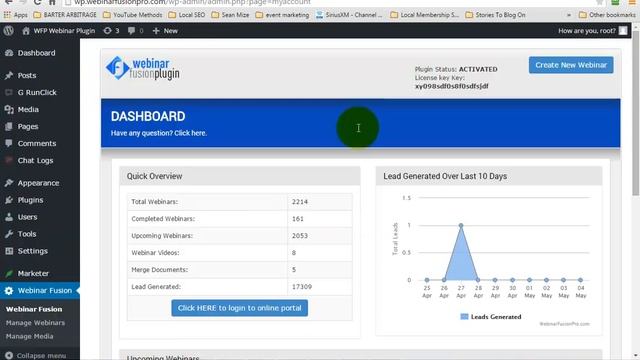Click the Dashboard gauge icon

[9, 53]
